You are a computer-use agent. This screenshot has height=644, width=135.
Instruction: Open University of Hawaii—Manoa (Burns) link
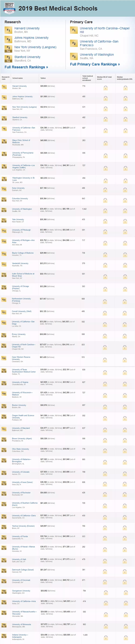pos(23,548)
